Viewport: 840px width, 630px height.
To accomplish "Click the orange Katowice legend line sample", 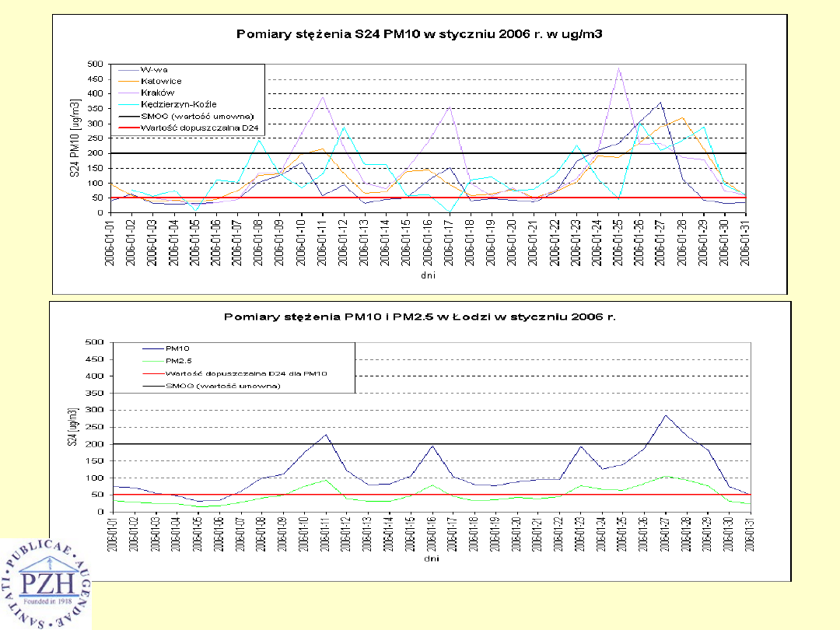I will pos(126,81).
